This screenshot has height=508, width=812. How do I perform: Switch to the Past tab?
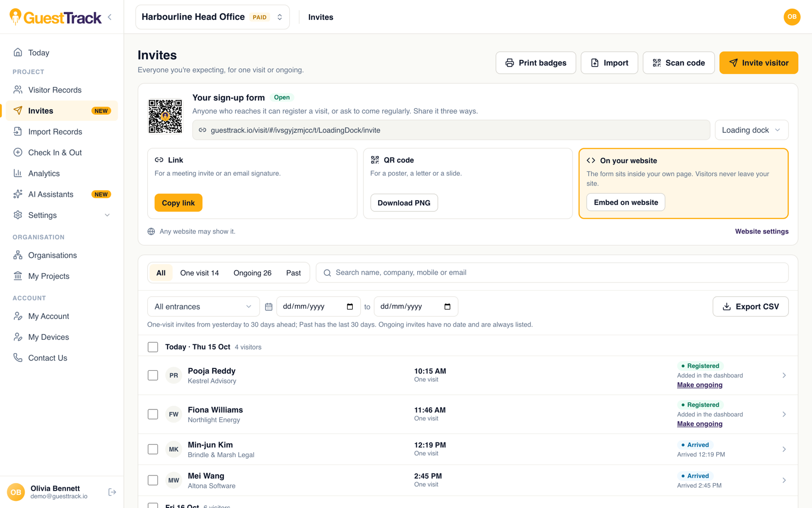[x=293, y=273]
